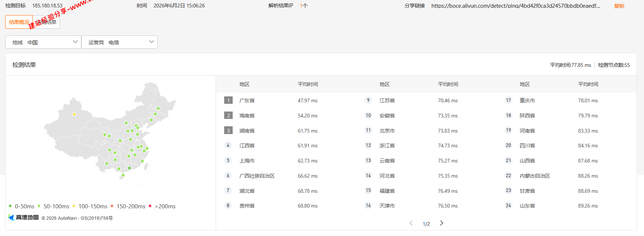Image resolution: width=644 pixels, height=236 pixels.
Task: Select the 海南省 row text
Action: [247, 116]
